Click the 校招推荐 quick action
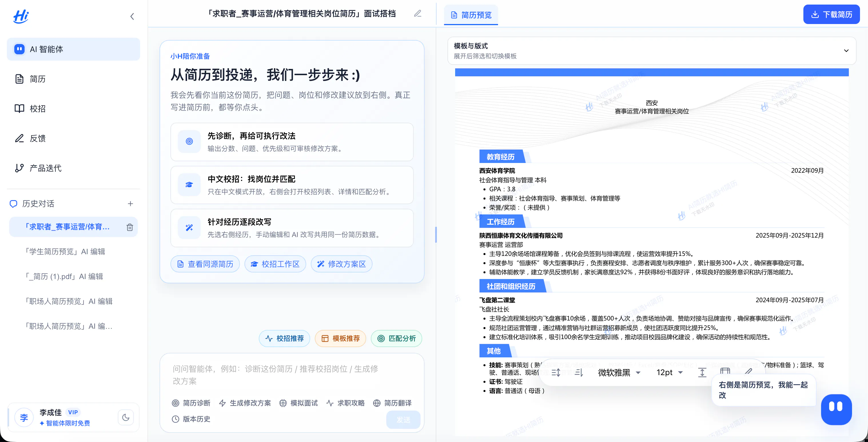Screen dimensions: 868x442 coord(284,338)
